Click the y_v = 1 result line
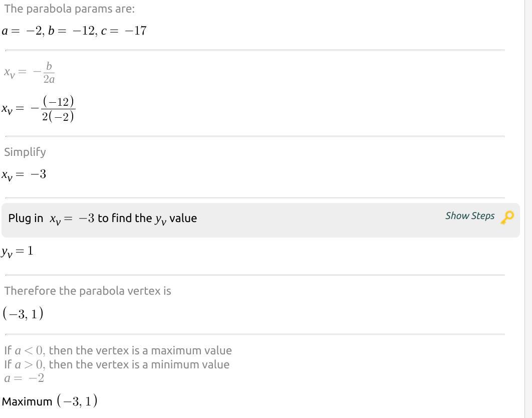This screenshot has height=418, width=532. 17,252
